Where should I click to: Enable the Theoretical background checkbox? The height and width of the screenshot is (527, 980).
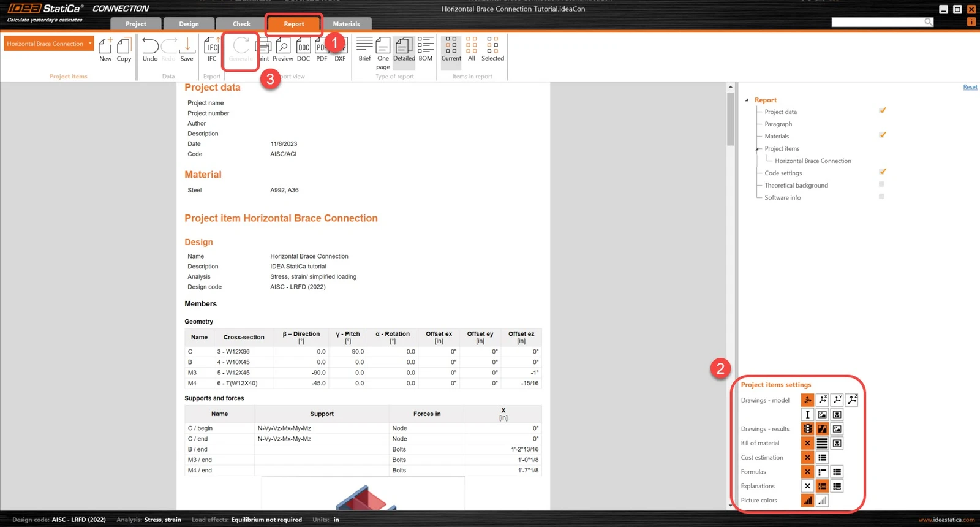(881, 184)
